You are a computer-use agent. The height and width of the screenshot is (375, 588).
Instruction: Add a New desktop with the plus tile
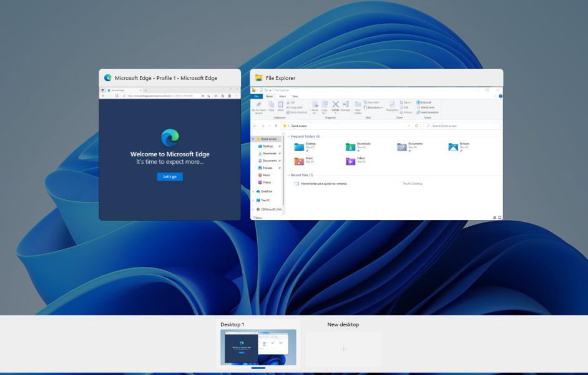point(343,349)
